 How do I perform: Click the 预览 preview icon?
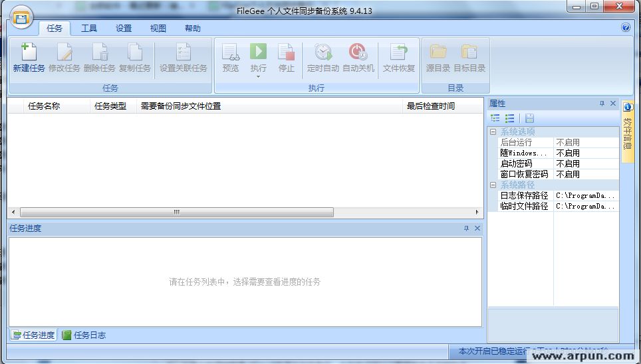(x=231, y=52)
